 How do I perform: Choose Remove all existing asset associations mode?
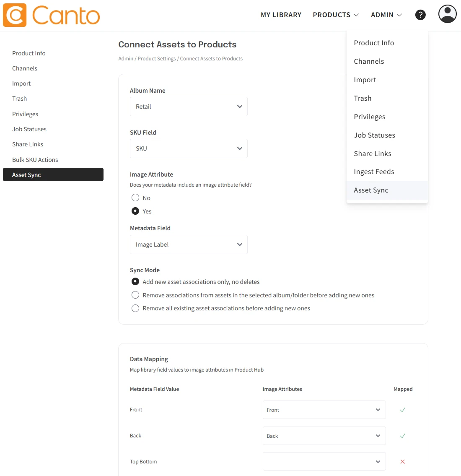[135, 308]
